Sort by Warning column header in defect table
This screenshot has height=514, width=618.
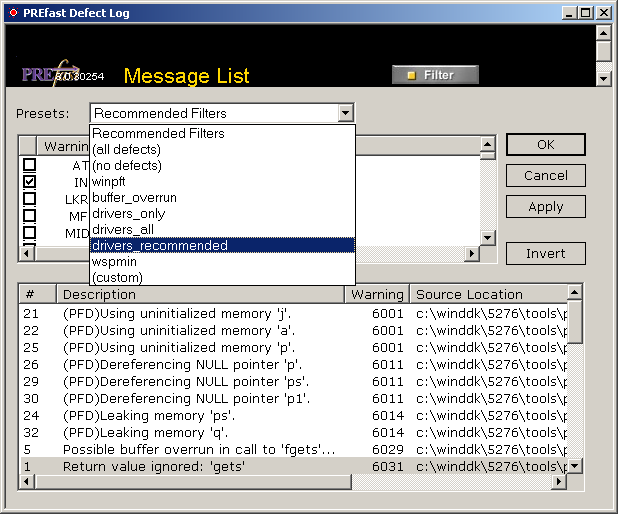pos(377,294)
